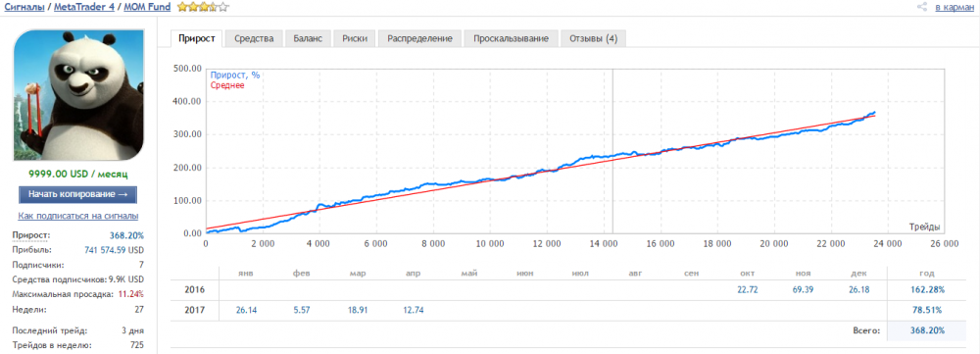Click the 2017 February value '5.57'
The image size is (980, 354).
point(301,310)
